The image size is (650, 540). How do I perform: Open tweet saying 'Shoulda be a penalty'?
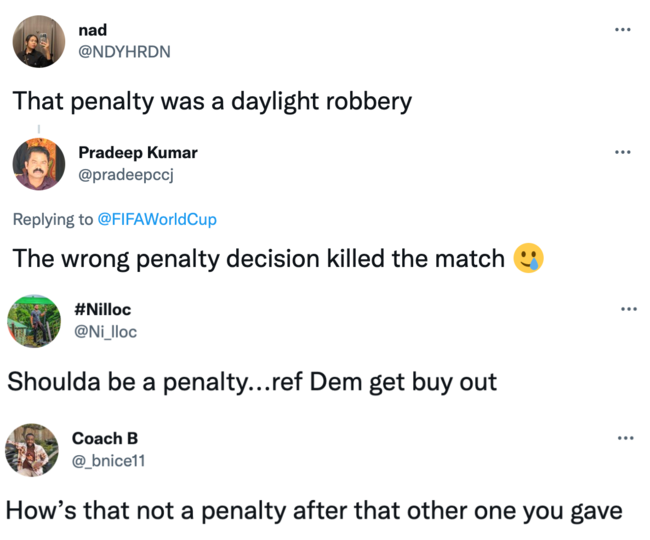click(251, 382)
